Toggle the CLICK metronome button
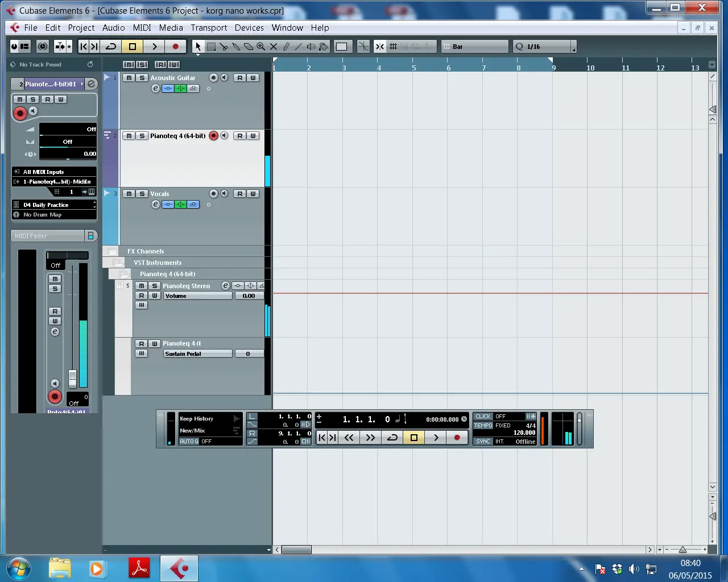The height and width of the screenshot is (582, 728). coord(483,417)
